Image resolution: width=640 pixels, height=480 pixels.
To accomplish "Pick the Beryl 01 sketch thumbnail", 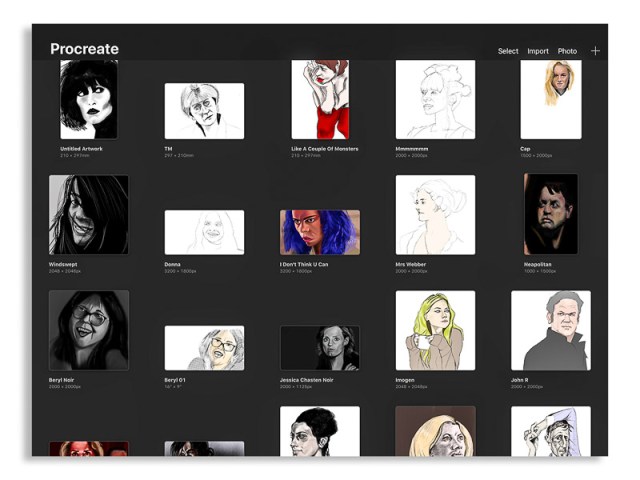I will [x=204, y=348].
